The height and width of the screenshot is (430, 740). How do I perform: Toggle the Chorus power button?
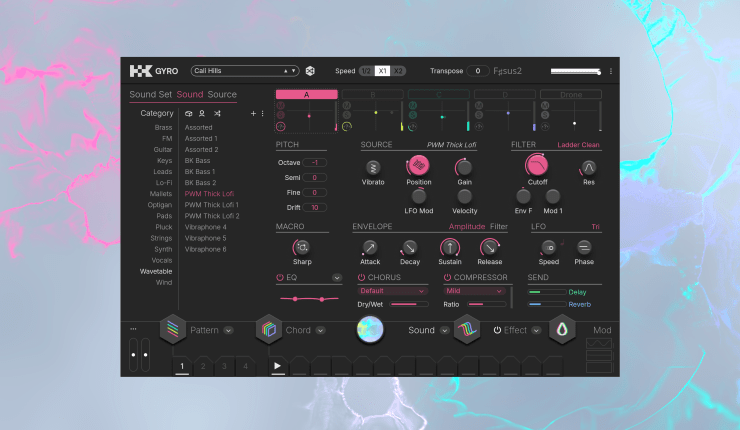point(362,278)
